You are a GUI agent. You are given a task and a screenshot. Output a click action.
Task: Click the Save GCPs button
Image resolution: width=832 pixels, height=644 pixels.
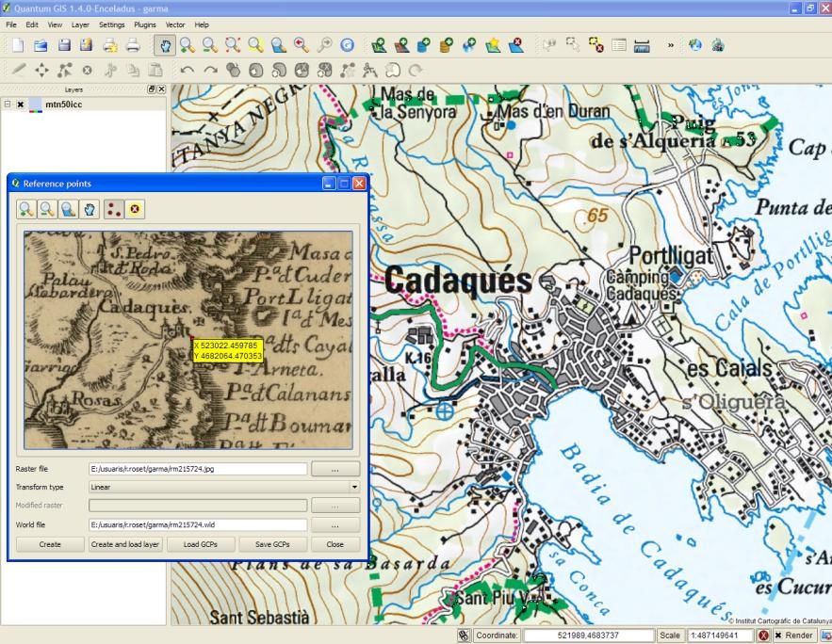(272, 544)
